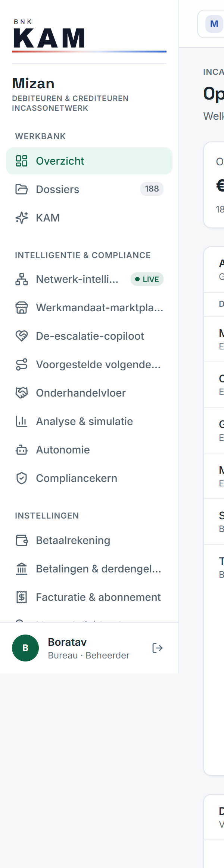The width and height of the screenshot is (224, 868).
Task: Click the M button in top bar
Action: (x=214, y=24)
